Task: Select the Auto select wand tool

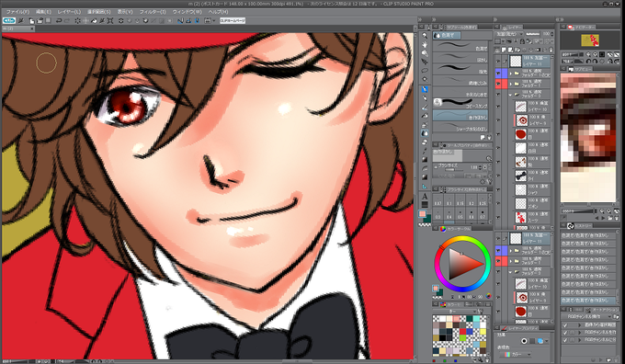Action: click(425, 79)
